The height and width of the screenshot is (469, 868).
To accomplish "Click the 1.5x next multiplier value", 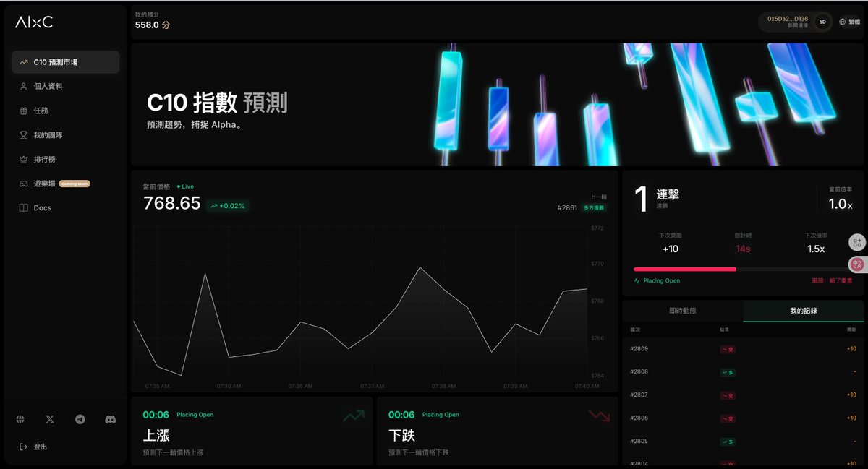I will [816, 249].
